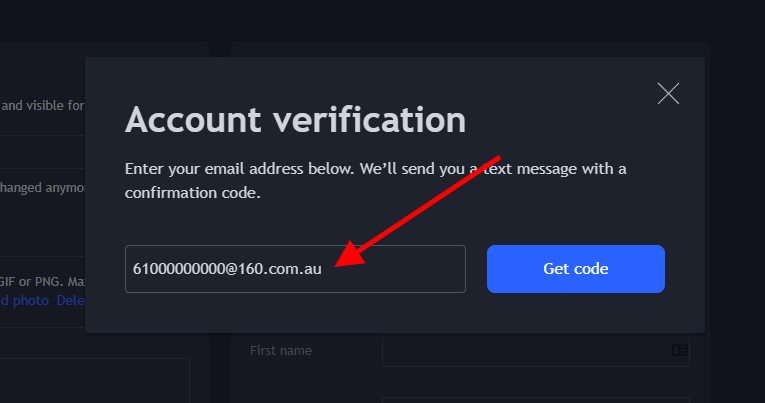Image resolution: width=765 pixels, height=403 pixels.
Task: Close the Account verification dialog
Action: (668, 94)
